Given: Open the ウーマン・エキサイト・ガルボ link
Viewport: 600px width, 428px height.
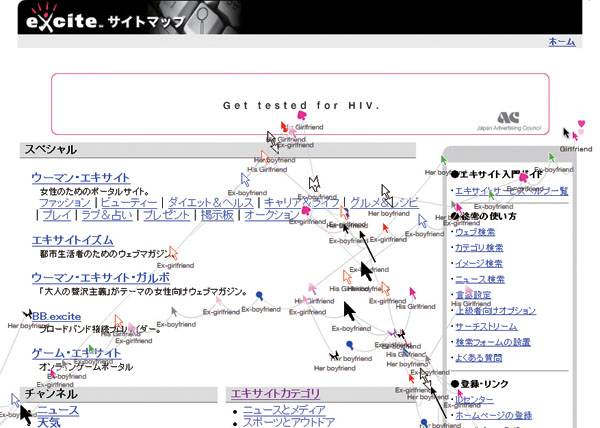Looking at the screenshot, I should pyautogui.click(x=101, y=278).
